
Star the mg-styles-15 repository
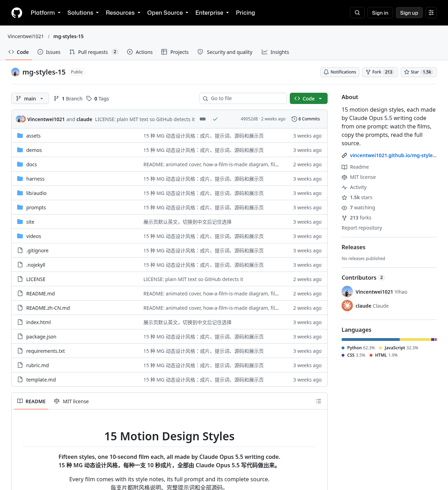coord(419,72)
